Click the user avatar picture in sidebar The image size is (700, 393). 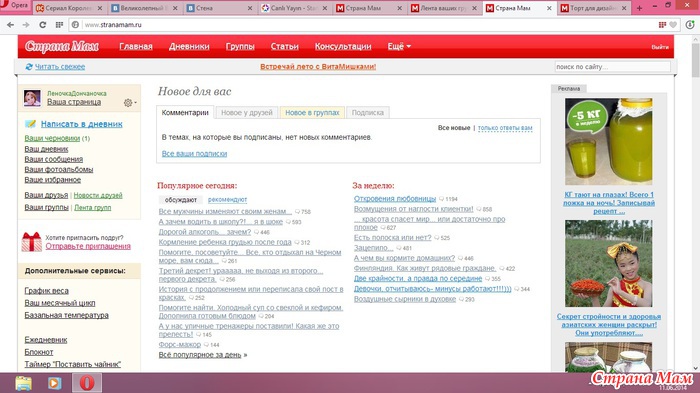tap(32, 98)
